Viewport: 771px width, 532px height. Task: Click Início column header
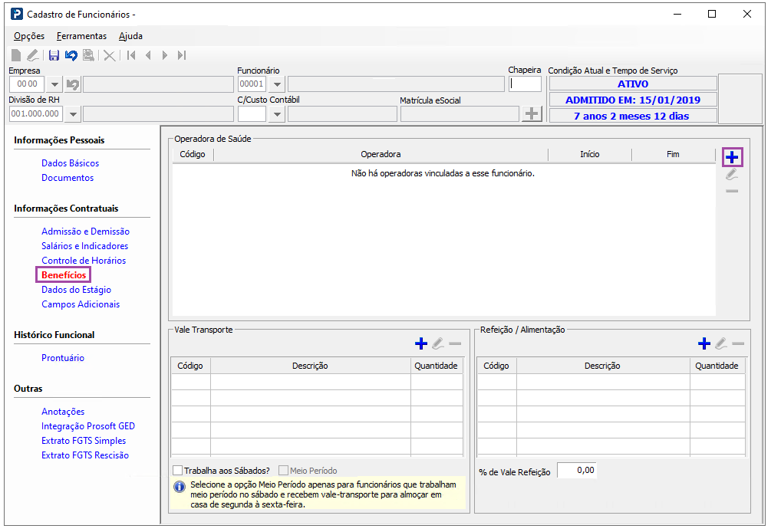589,154
